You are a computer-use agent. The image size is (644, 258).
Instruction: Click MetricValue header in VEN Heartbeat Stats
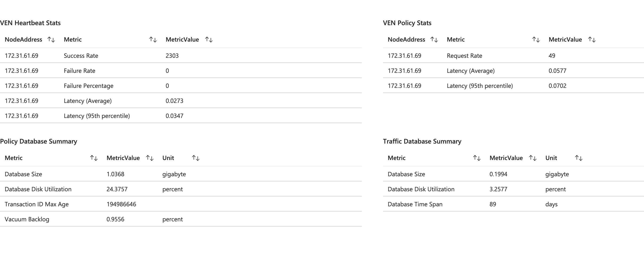(x=182, y=39)
